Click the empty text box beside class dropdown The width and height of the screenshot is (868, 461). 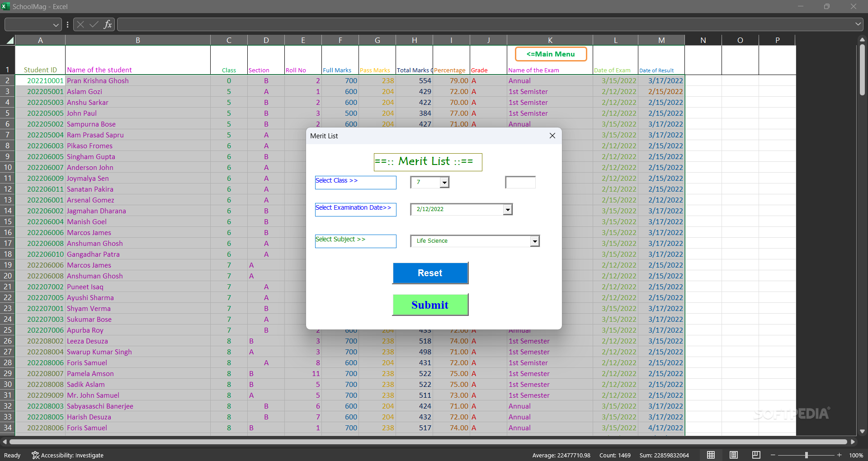click(x=520, y=182)
